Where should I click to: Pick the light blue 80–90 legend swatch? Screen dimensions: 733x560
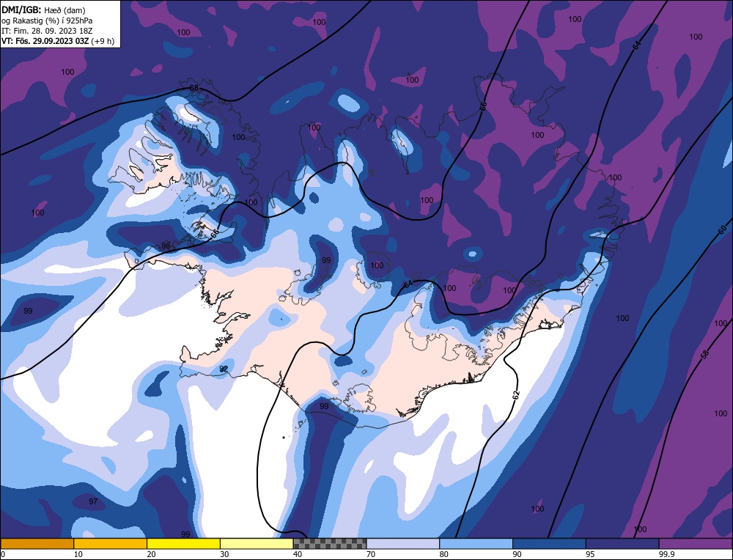pyautogui.click(x=476, y=544)
